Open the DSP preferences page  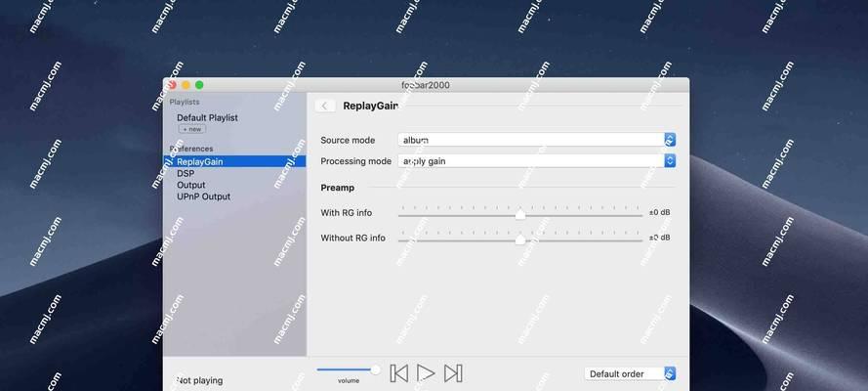coord(186,173)
